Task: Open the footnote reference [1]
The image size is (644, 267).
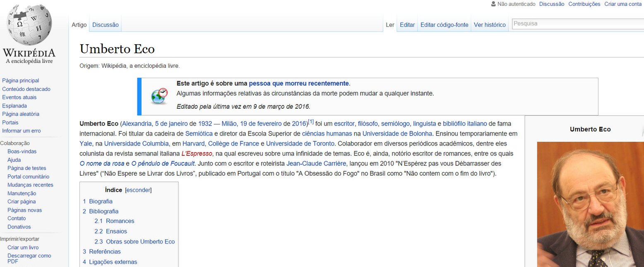Action: (311, 122)
